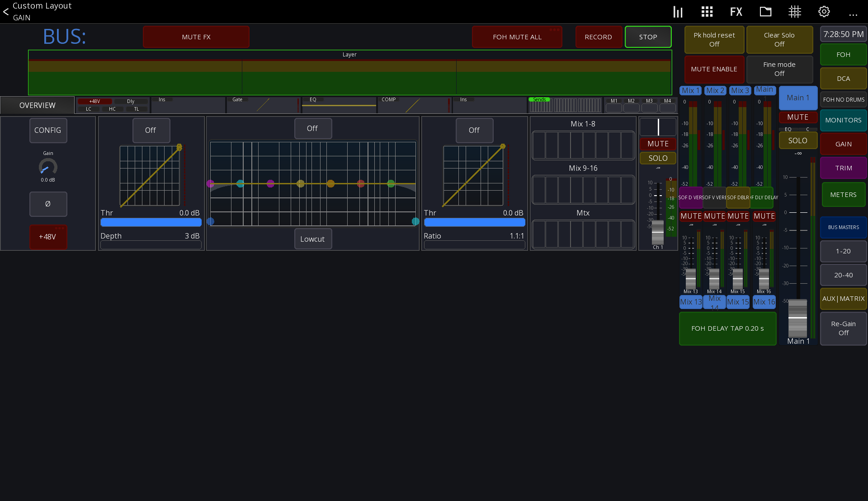The width and height of the screenshot is (868, 501).
Task: Mute the Mix 13 channel
Action: pyautogui.click(x=691, y=216)
